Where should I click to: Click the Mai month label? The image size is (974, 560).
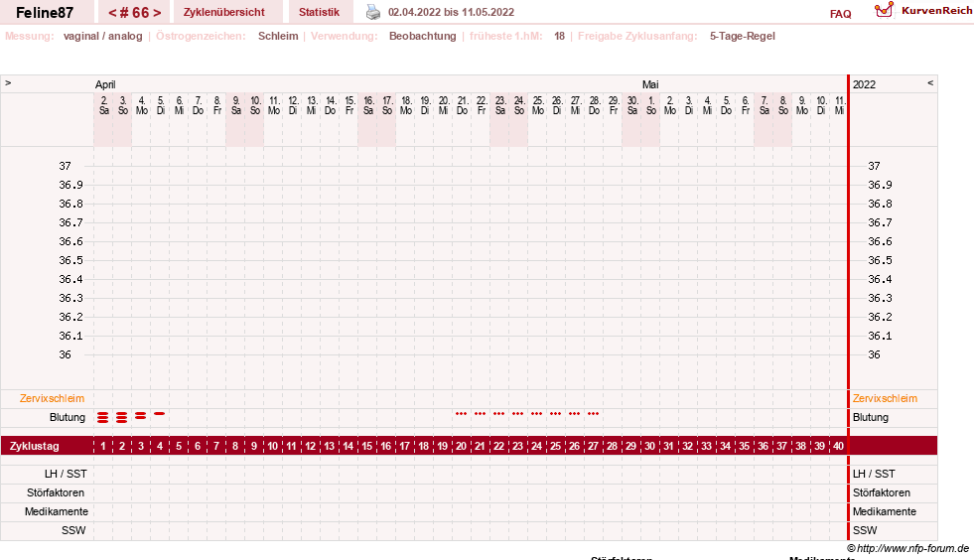pyautogui.click(x=650, y=84)
